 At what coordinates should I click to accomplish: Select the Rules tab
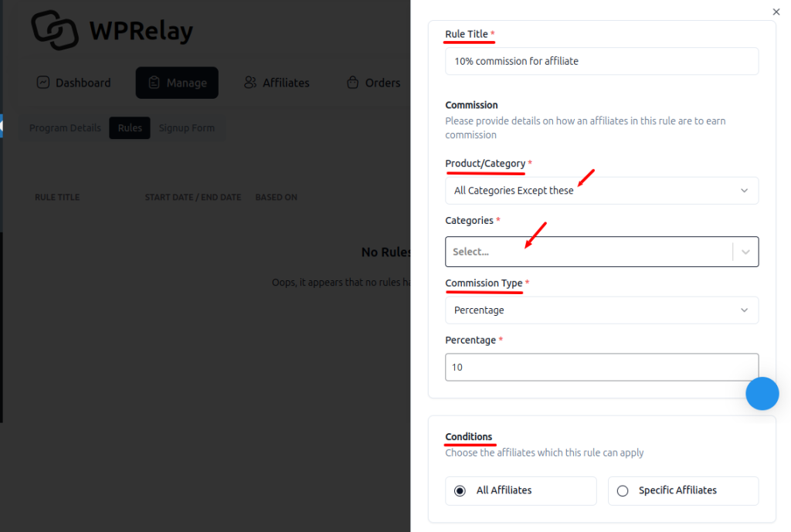pyautogui.click(x=129, y=127)
